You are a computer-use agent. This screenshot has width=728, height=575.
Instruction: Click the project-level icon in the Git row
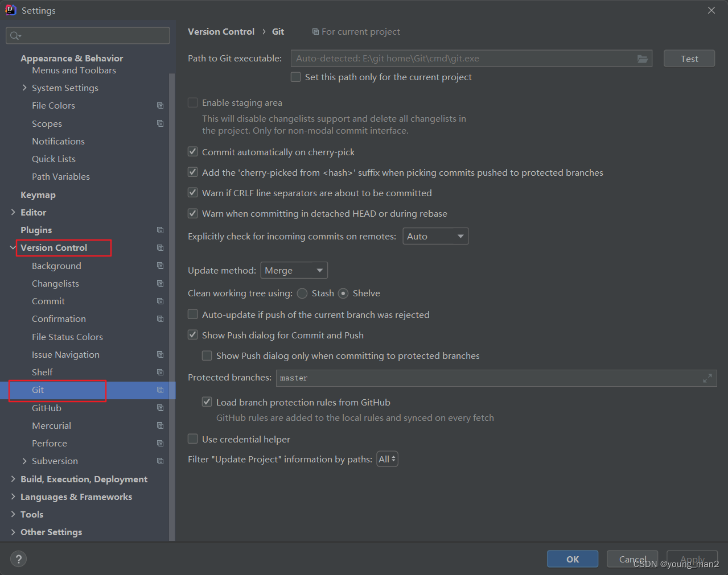(x=161, y=390)
